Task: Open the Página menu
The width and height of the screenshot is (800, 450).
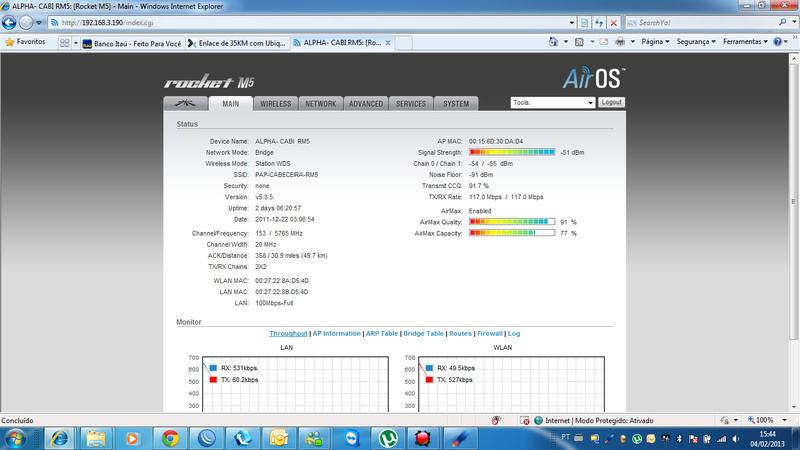Action: click(x=655, y=42)
